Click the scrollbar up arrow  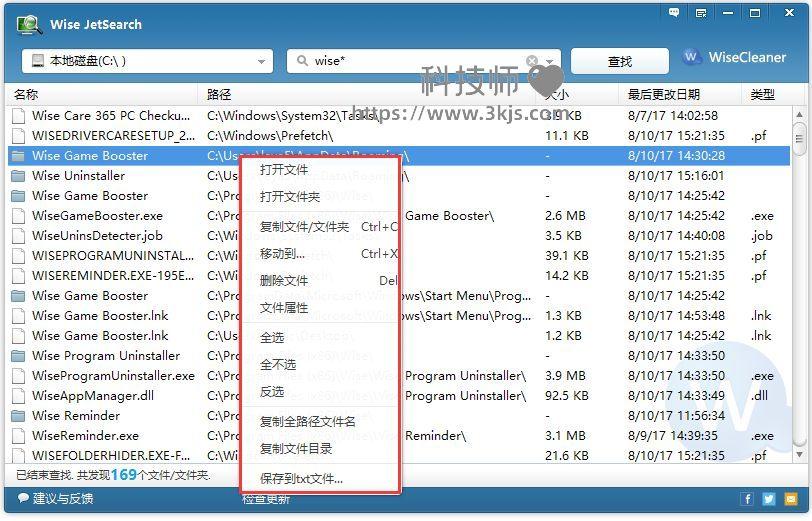(799, 114)
